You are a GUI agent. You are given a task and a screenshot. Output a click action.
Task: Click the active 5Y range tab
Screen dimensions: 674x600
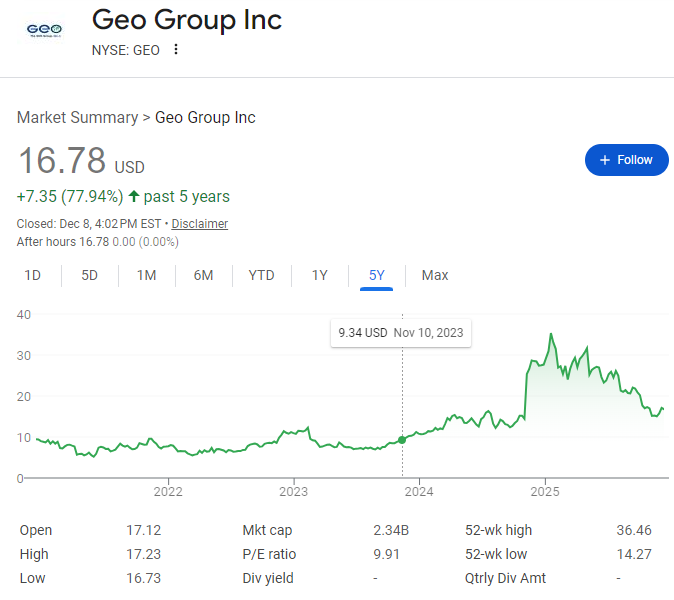tap(376, 275)
